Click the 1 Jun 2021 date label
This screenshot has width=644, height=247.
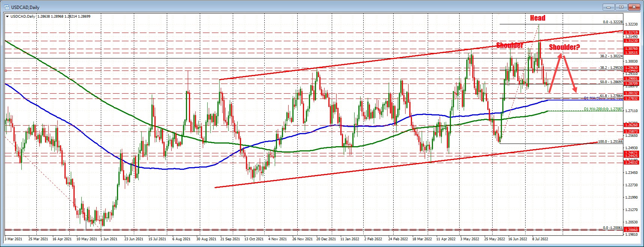[109, 239]
